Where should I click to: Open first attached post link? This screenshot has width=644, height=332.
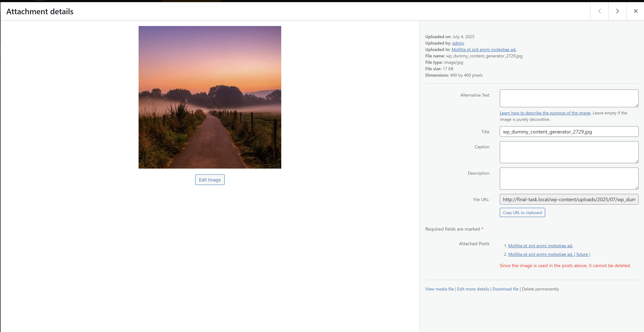tap(540, 246)
